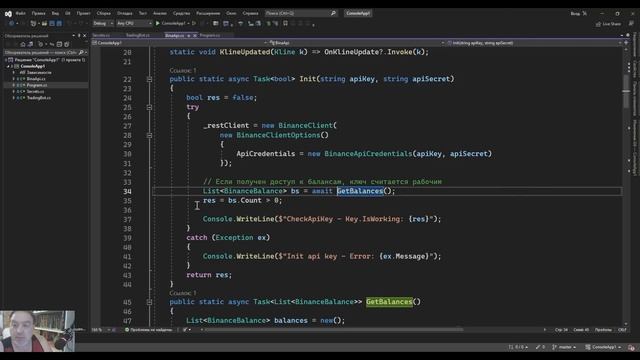The height and width of the screenshot is (360, 640).
Task: Click the navigate back toolbar icon
Action: tap(11, 24)
